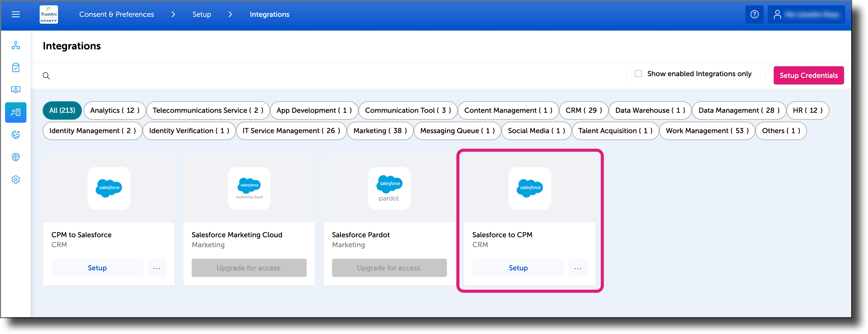Open the hamburger navigation menu
Image resolution: width=868 pixels, height=334 pixels.
16,15
